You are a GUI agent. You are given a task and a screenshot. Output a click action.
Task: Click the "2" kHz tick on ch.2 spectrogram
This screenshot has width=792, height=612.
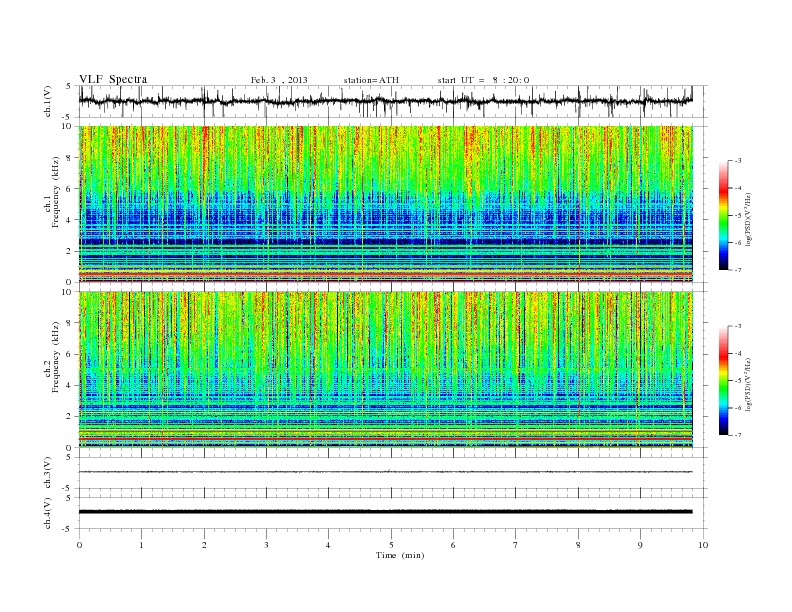(70, 417)
